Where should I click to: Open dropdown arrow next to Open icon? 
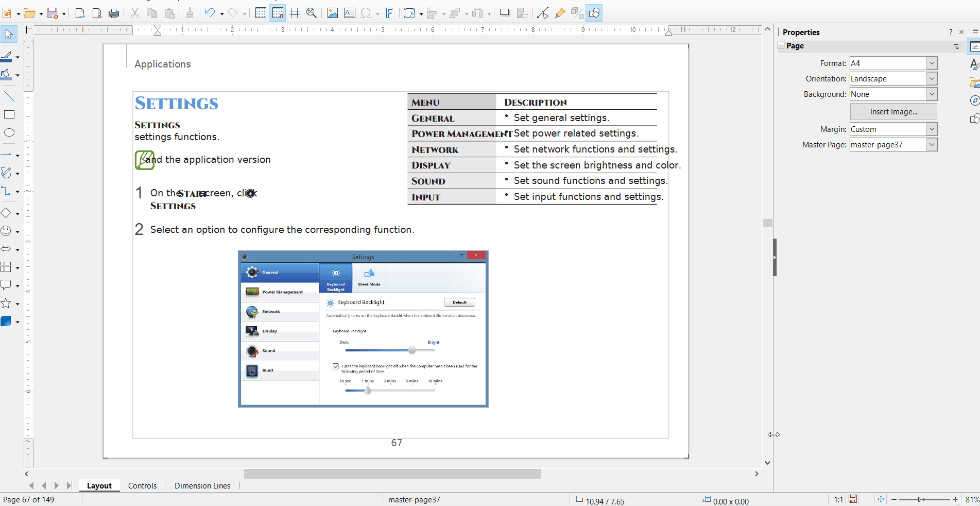41,14
